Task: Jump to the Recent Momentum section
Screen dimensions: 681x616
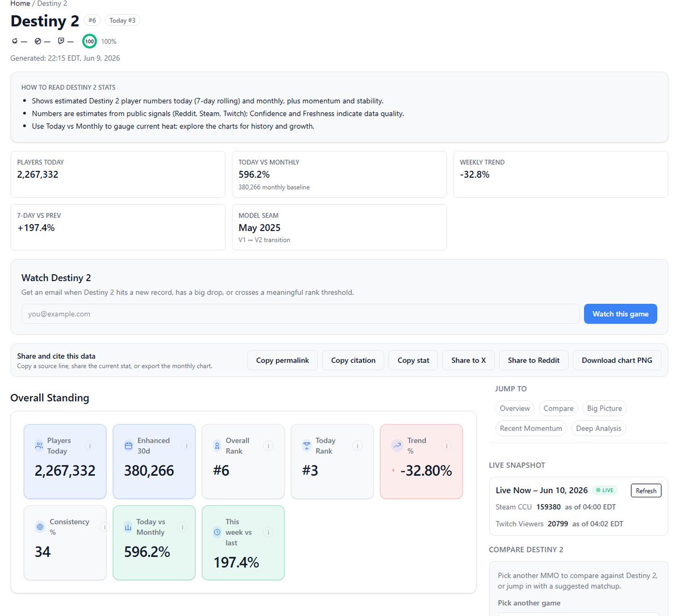Action: click(x=531, y=429)
